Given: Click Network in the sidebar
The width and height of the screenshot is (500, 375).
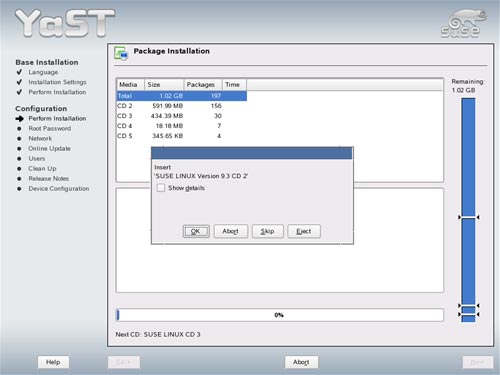Looking at the screenshot, I should tap(40, 138).
